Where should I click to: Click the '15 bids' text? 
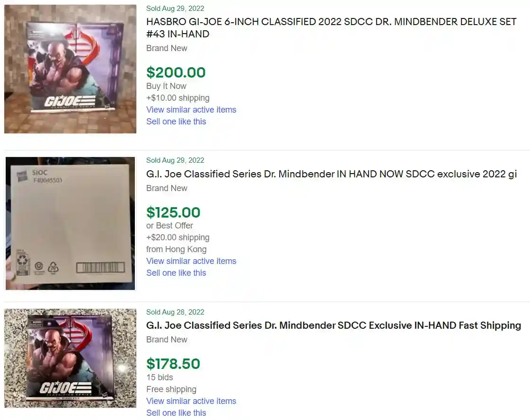(159, 377)
